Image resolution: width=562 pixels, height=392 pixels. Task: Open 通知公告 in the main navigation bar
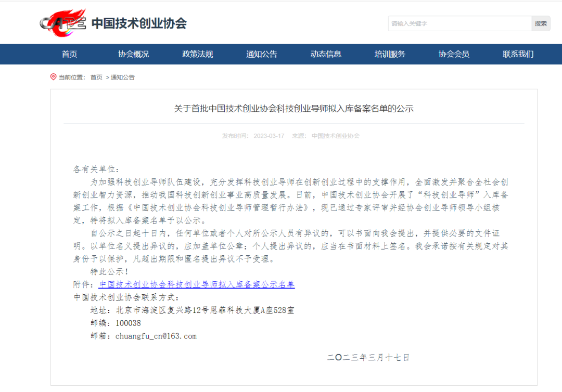pyautogui.click(x=262, y=54)
